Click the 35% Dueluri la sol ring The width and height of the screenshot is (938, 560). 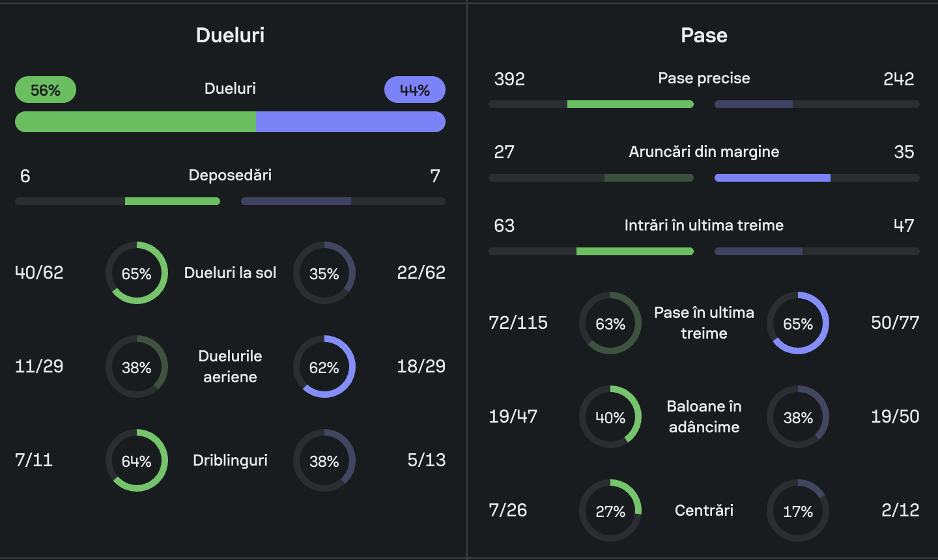[324, 273]
